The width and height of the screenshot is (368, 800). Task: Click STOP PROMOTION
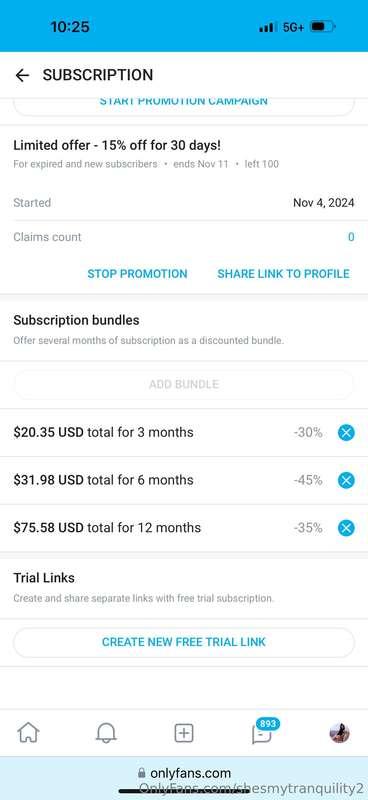pos(137,273)
